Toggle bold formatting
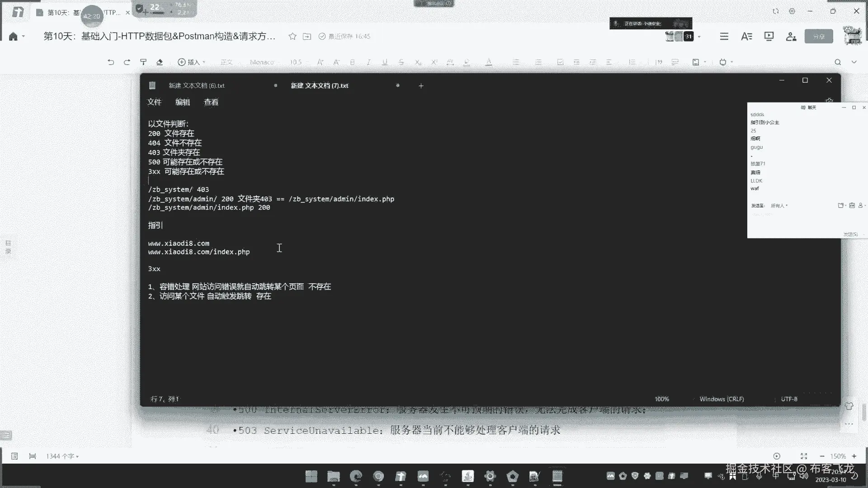The height and width of the screenshot is (488, 868). point(352,62)
